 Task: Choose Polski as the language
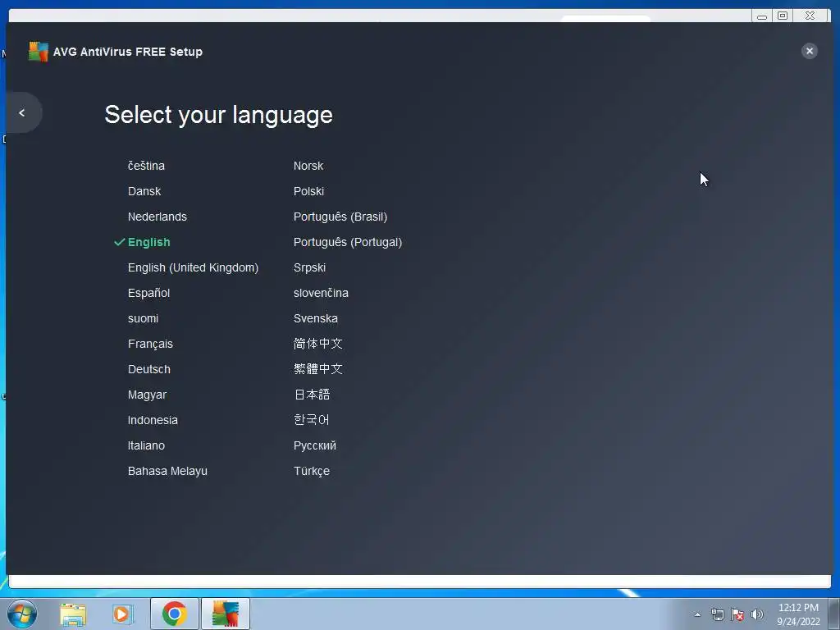pyautogui.click(x=308, y=191)
